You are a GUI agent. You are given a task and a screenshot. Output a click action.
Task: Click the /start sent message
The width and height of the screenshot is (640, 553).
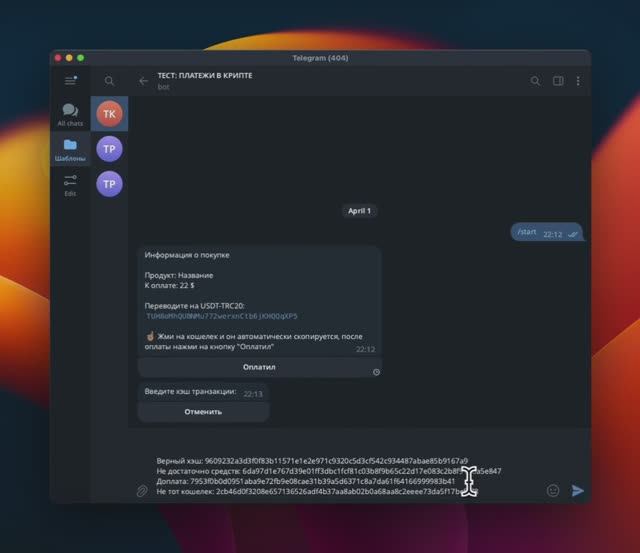coord(547,232)
